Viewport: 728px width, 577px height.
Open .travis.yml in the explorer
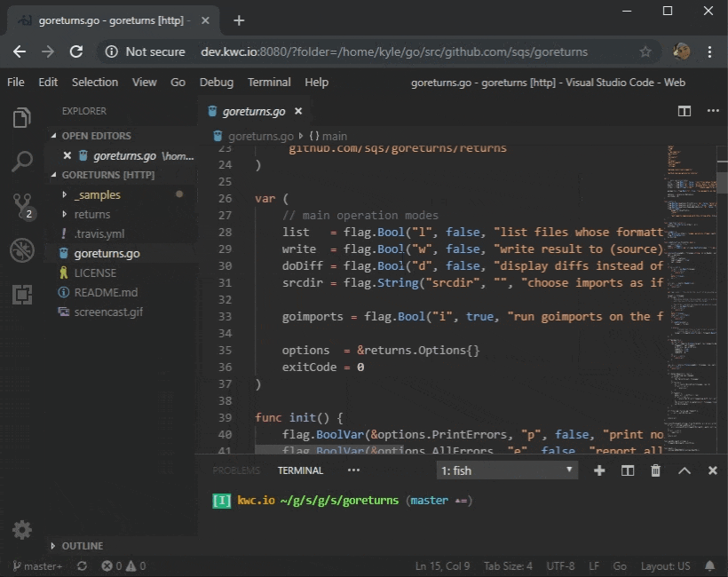[x=99, y=233]
